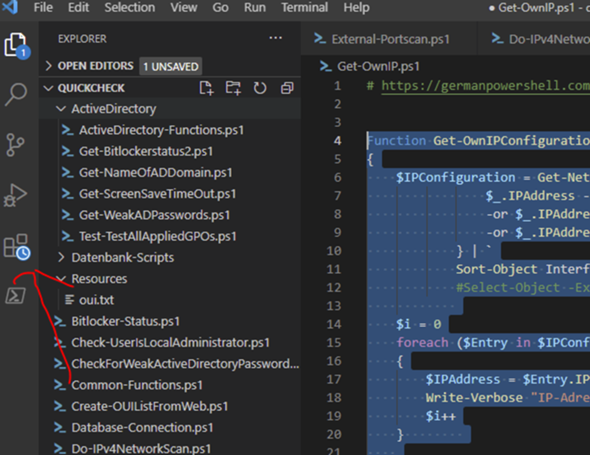Click the VS Code logo icon
Viewport: 590px width, 455px height.
point(10,7)
